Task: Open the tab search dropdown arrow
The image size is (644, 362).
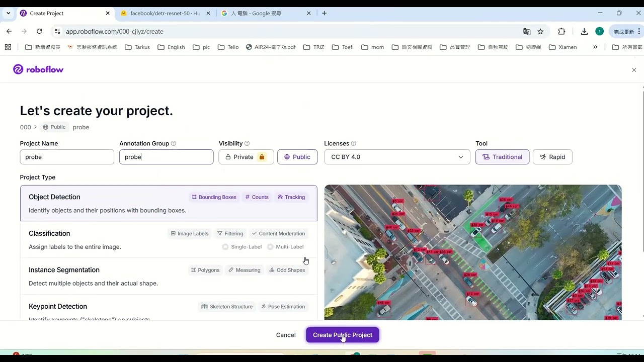Action: click(x=8, y=13)
